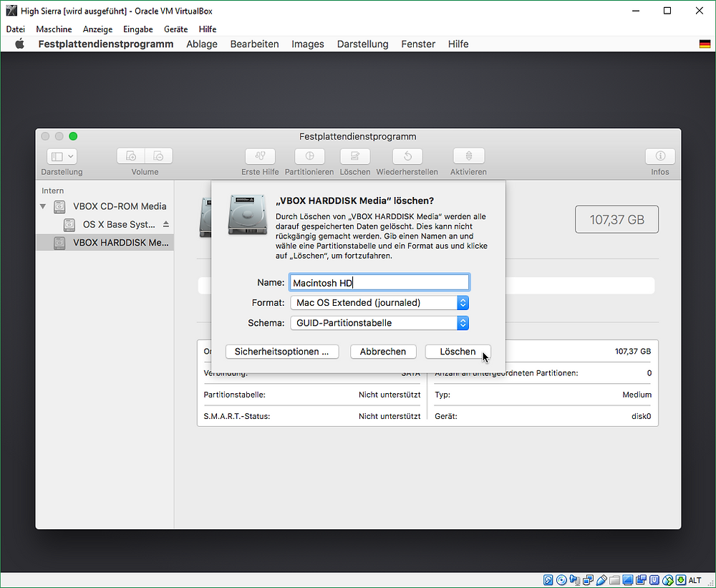Open the VirtualBox Hilfe menu beside Geräte

pos(208,29)
